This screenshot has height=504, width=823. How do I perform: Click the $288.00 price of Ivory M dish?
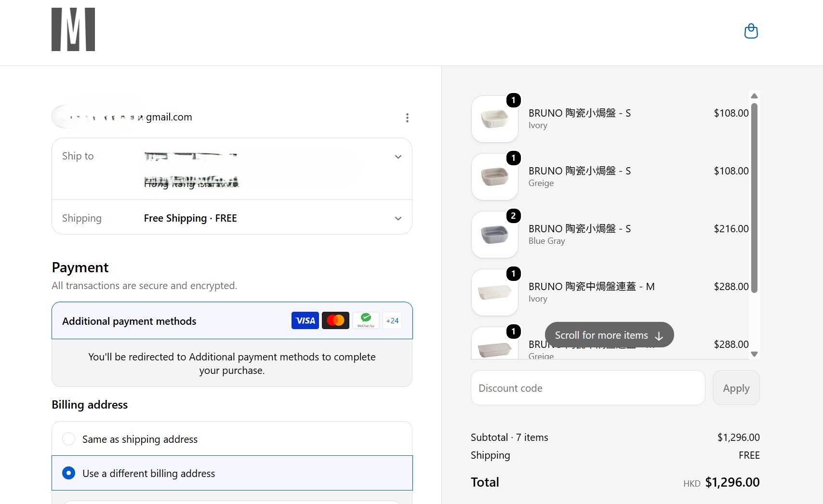[x=731, y=287]
